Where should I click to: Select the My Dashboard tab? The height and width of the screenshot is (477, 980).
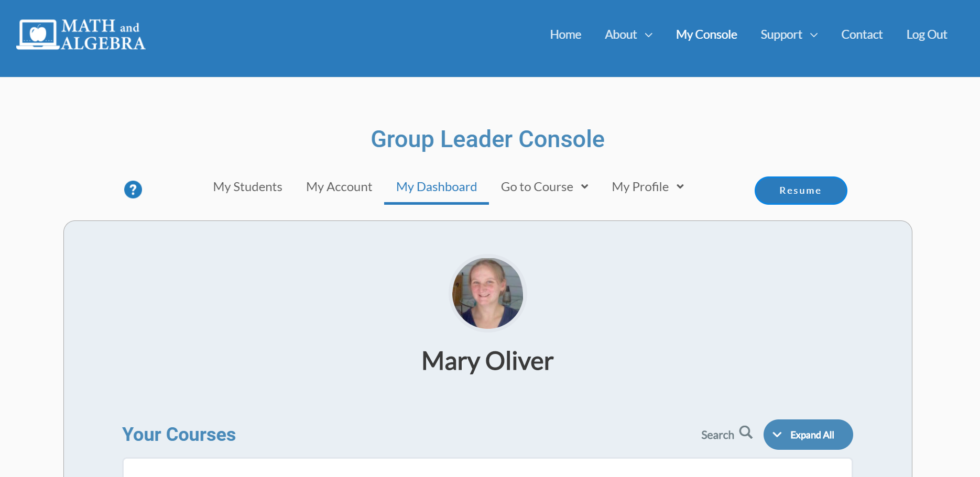tap(436, 187)
